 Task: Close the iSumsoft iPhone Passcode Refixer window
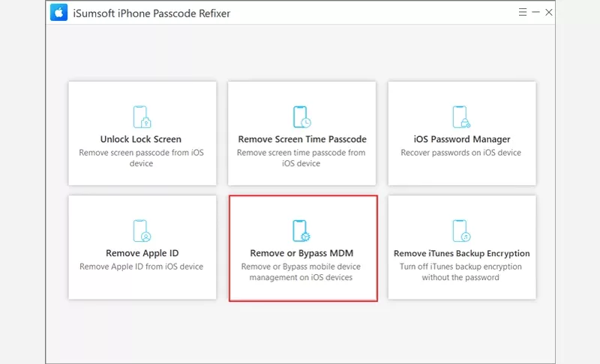[550, 12]
